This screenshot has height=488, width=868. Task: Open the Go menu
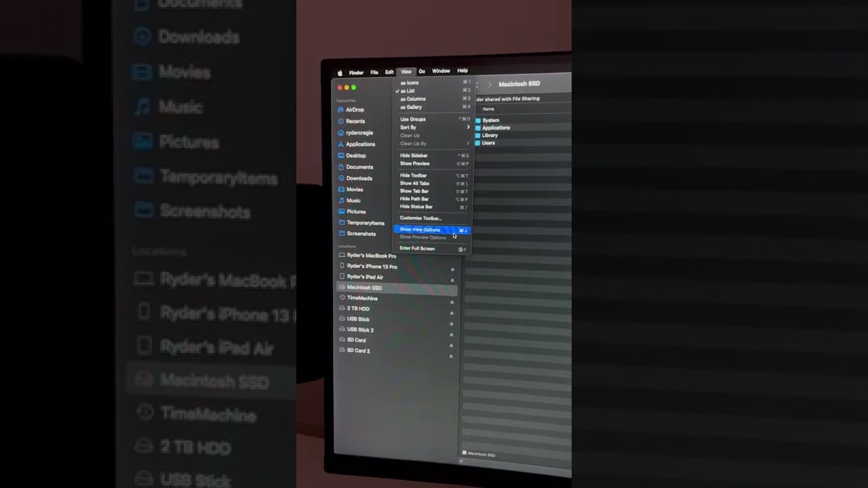(422, 71)
